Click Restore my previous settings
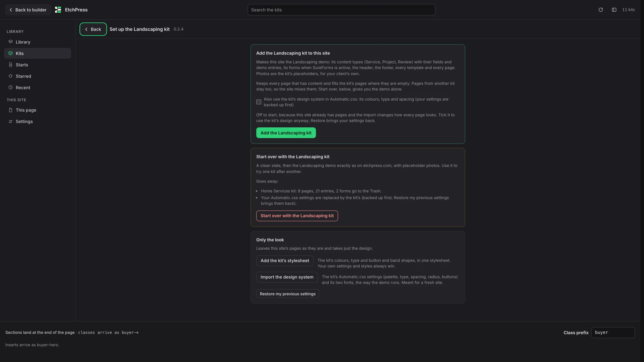644x362 pixels. (288, 294)
